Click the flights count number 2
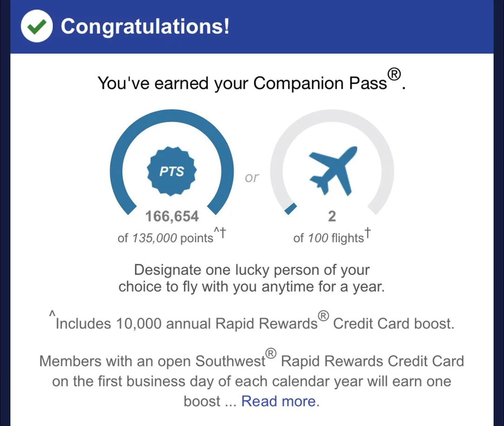The height and width of the screenshot is (426, 504). pyautogui.click(x=332, y=216)
